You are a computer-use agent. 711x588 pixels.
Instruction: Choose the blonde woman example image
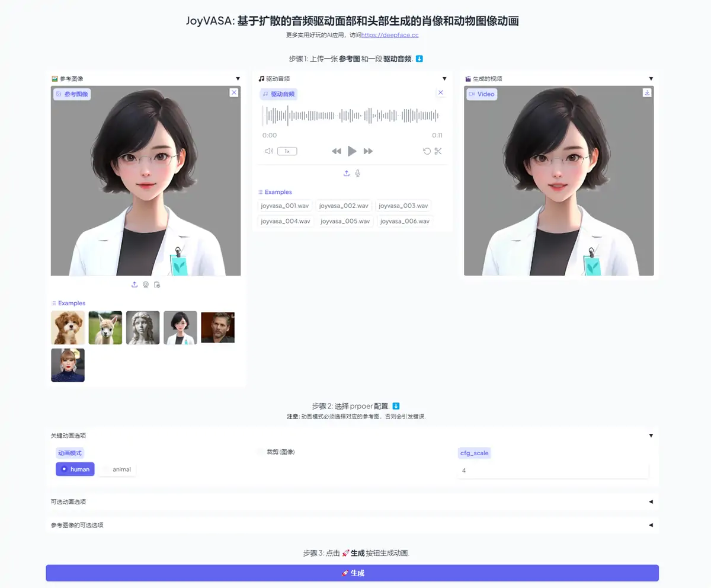pos(68,365)
